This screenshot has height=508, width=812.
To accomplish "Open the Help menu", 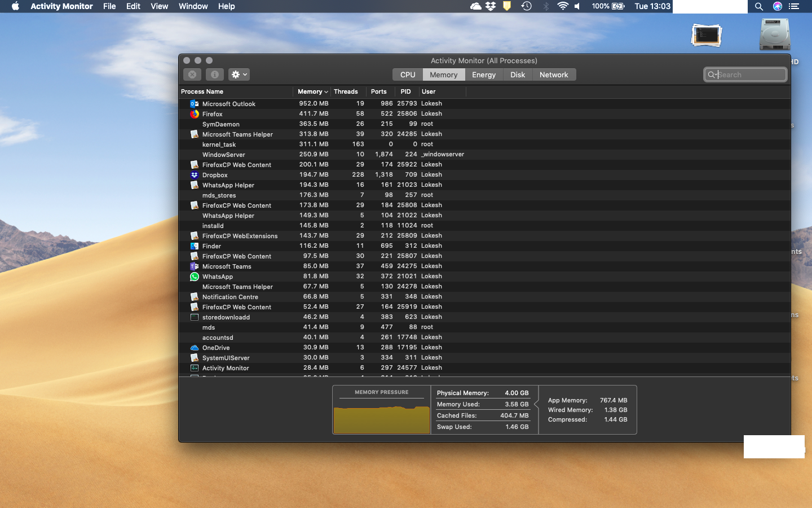I will click(x=227, y=6).
